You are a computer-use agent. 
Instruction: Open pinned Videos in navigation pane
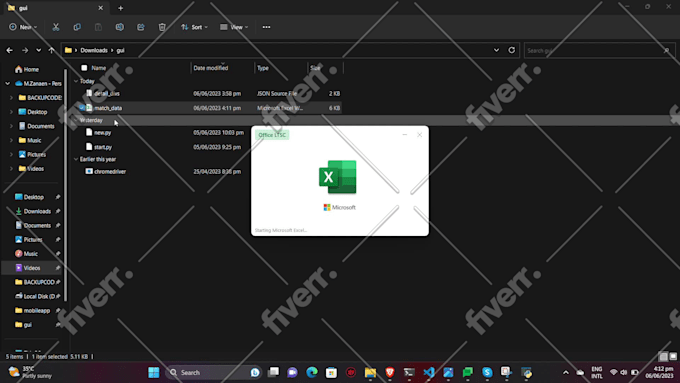[x=32, y=268]
